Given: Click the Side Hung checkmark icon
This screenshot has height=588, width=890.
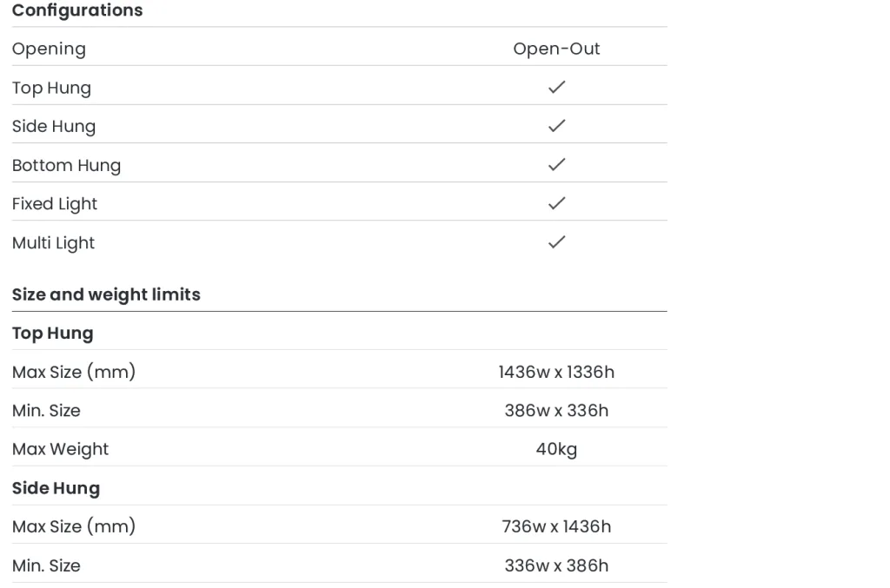Looking at the screenshot, I should coord(556,126).
